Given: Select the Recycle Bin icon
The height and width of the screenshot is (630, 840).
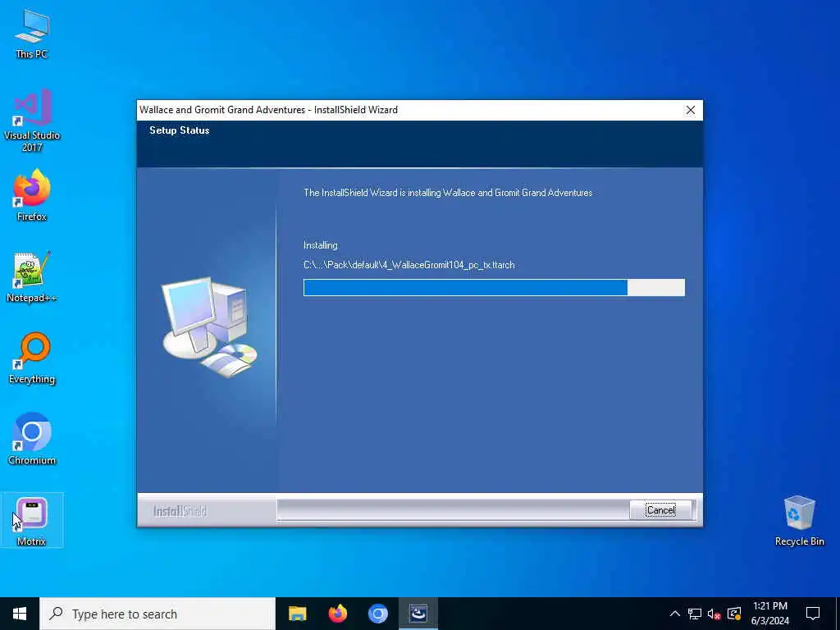Looking at the screenshot, I should click(799, 520).
